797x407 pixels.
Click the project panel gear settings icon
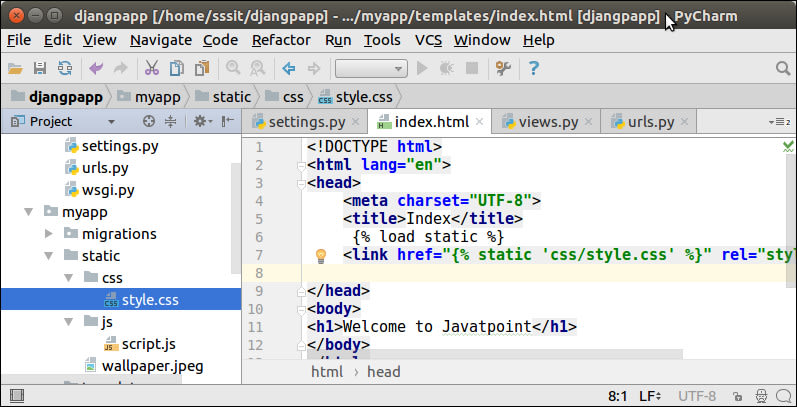[199, 122]
